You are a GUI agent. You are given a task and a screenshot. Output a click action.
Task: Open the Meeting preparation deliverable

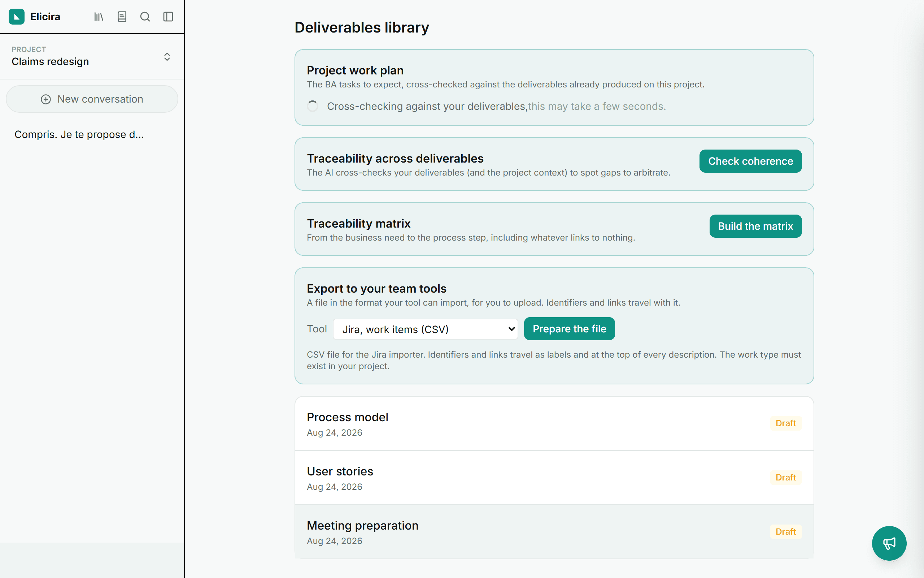coord(554,532)
